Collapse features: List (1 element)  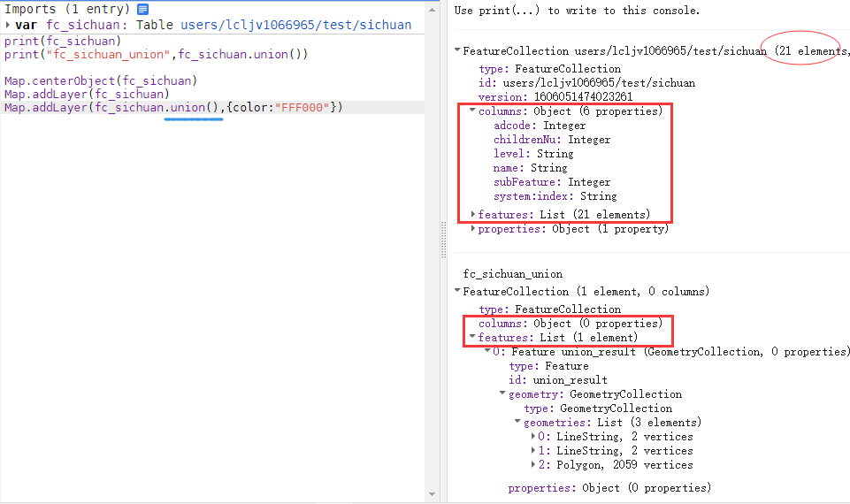tap(472, 337)
